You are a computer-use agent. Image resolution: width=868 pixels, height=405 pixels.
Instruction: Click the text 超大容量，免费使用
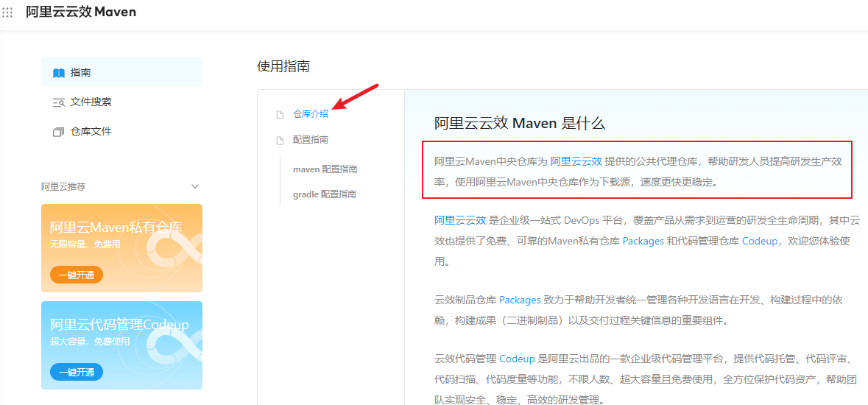coord(90,341)
